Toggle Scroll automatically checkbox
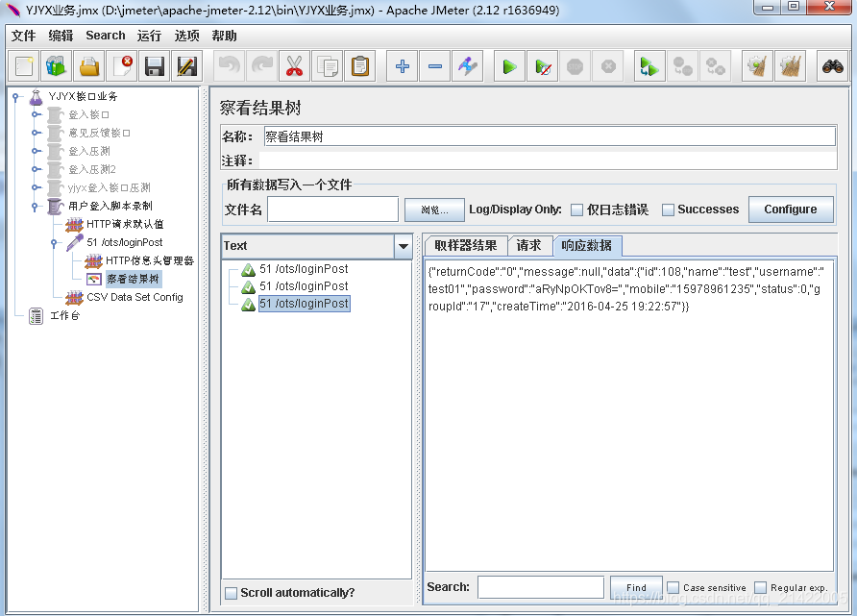The height and width of the screenshot is (616, 857). tap(232, 593)
